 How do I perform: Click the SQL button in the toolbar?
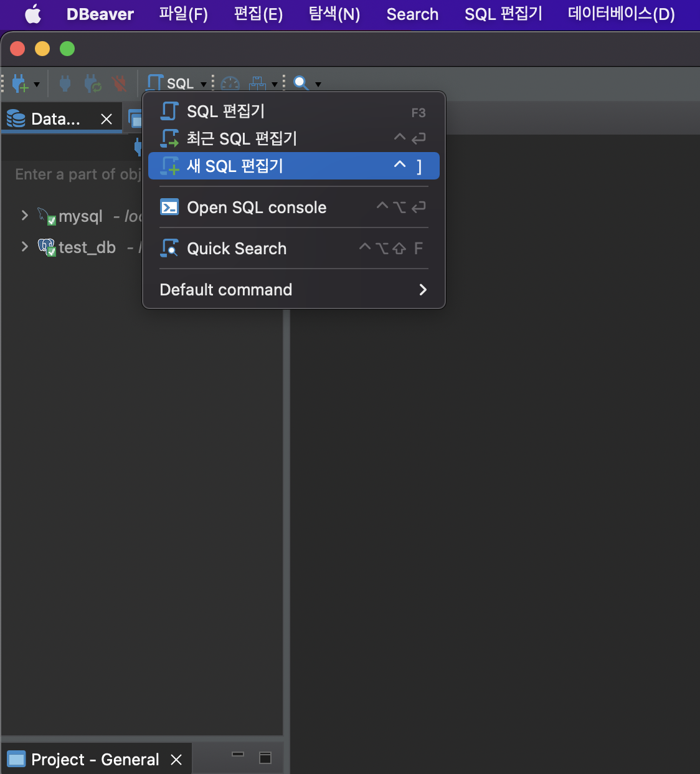point(171,83)
